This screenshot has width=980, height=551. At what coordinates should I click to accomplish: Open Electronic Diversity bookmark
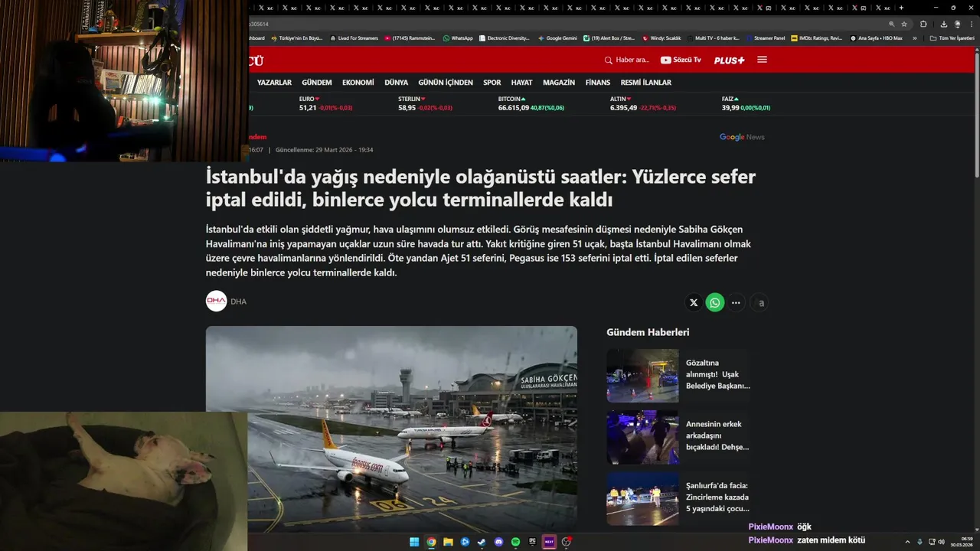[x=505, y=37]
